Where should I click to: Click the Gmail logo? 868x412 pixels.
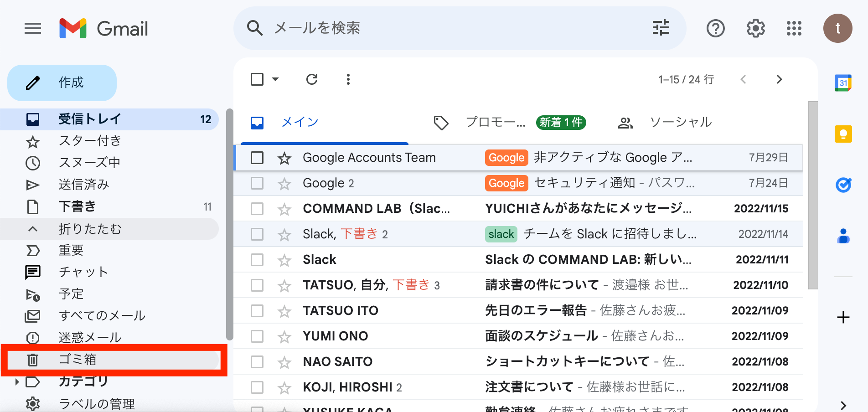tap(104, 29)
